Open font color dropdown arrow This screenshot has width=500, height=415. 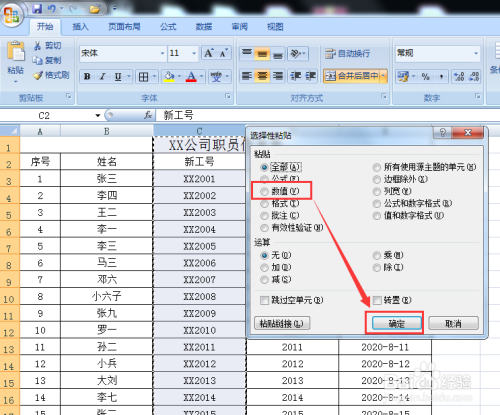click(201, 77)
